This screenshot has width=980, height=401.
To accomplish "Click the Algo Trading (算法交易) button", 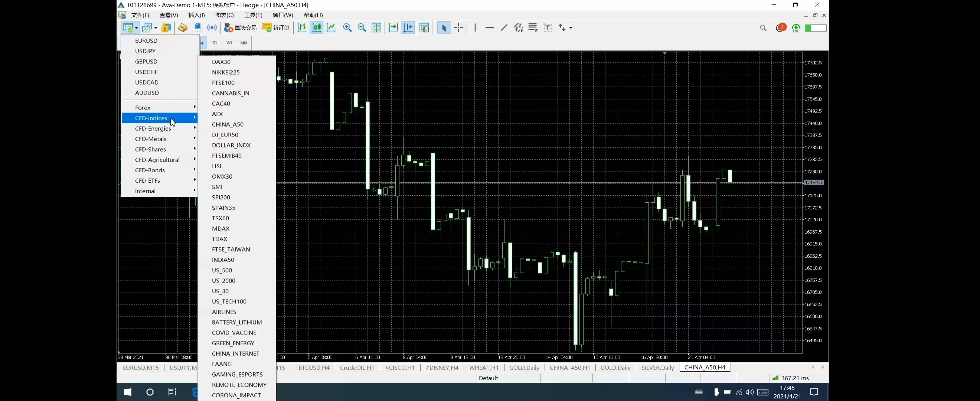I will coord(241,28).
